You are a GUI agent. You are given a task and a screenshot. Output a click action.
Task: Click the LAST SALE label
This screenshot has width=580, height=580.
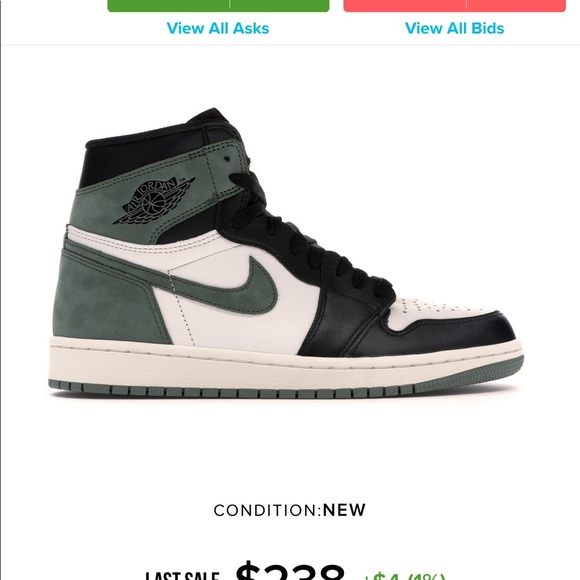coord(182,576)
